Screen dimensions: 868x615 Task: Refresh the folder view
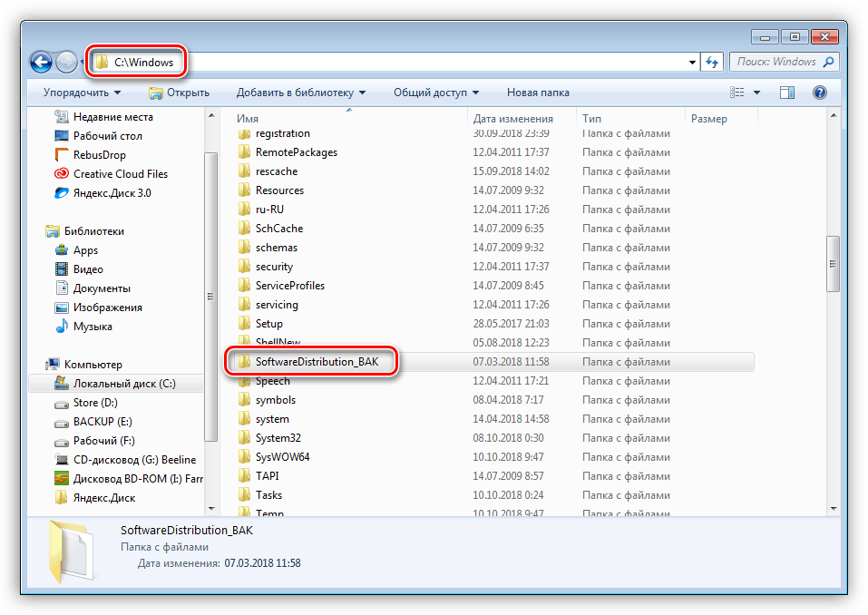pos(713,61)
